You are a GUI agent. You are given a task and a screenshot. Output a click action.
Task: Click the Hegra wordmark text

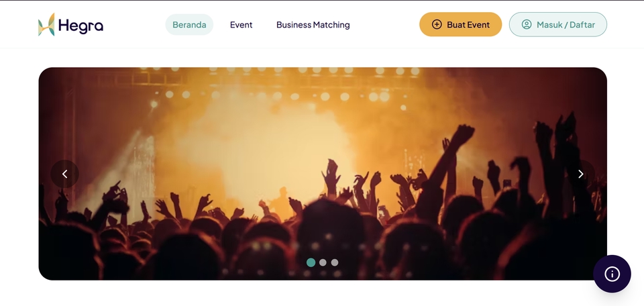[80, 25]
